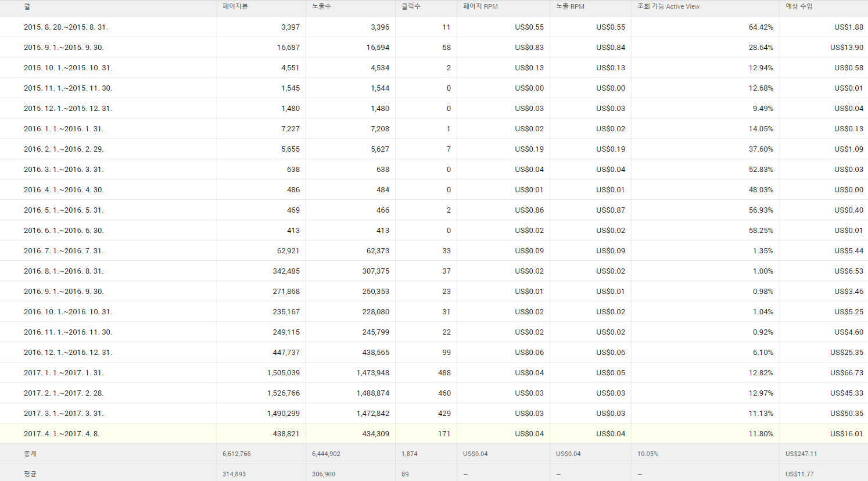868x481 pixels.
Task: Select the 1,526,766 page views cell
Action: [x=284, y=393]
